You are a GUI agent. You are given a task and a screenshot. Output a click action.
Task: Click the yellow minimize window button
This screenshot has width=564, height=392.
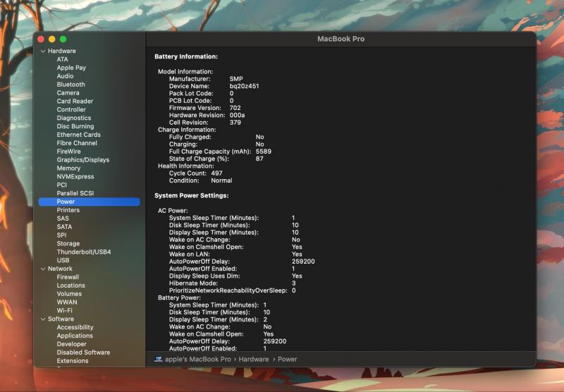click(x=51, y=39)
